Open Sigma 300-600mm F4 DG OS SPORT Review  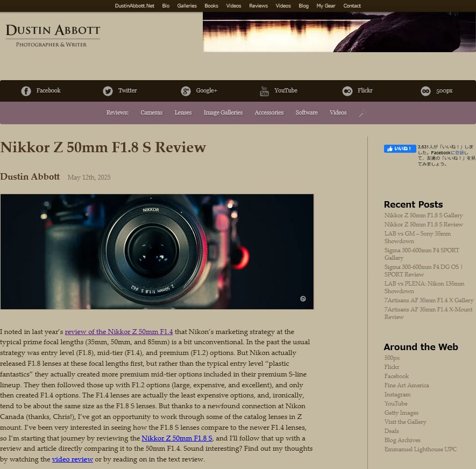click(423, 271)
